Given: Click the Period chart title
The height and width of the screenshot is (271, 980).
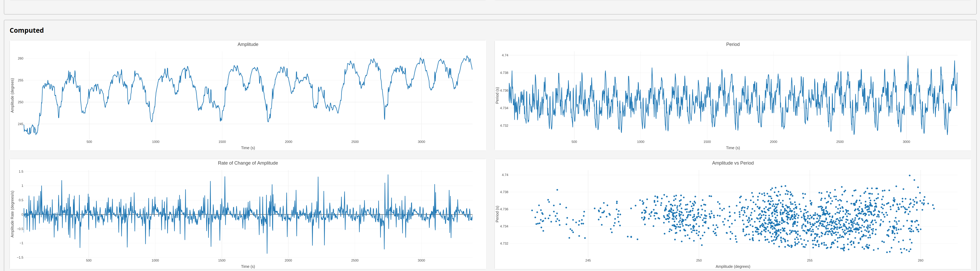Looking at the screenshot, I should (732, 45).
